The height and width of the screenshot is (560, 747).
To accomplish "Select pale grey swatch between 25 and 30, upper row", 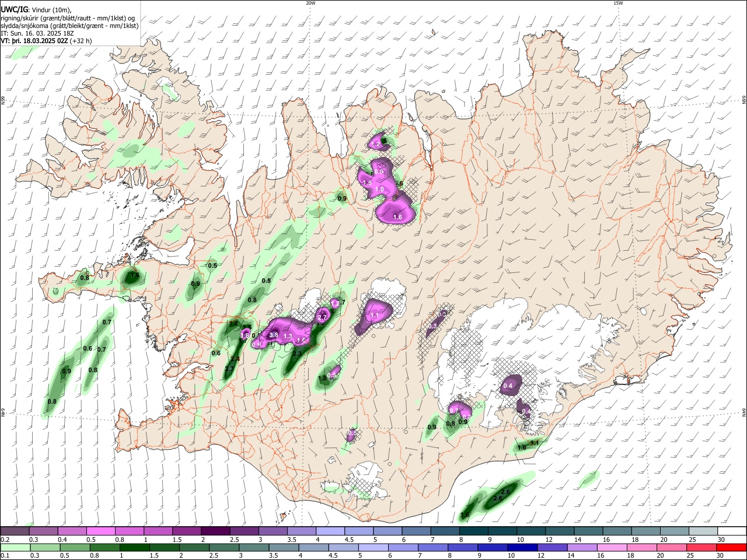I will (703, 531).
